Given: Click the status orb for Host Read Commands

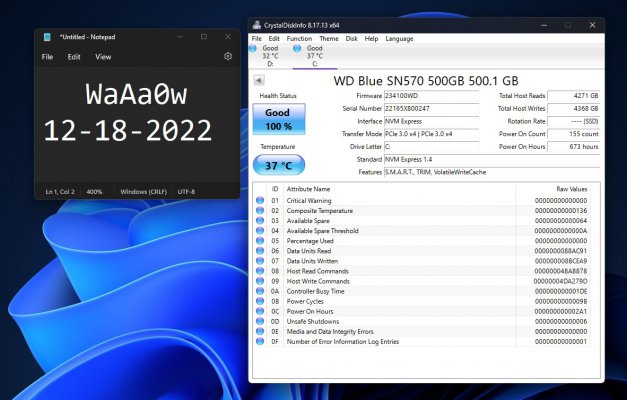Looking at the screenshot, I should pos(260,271).
